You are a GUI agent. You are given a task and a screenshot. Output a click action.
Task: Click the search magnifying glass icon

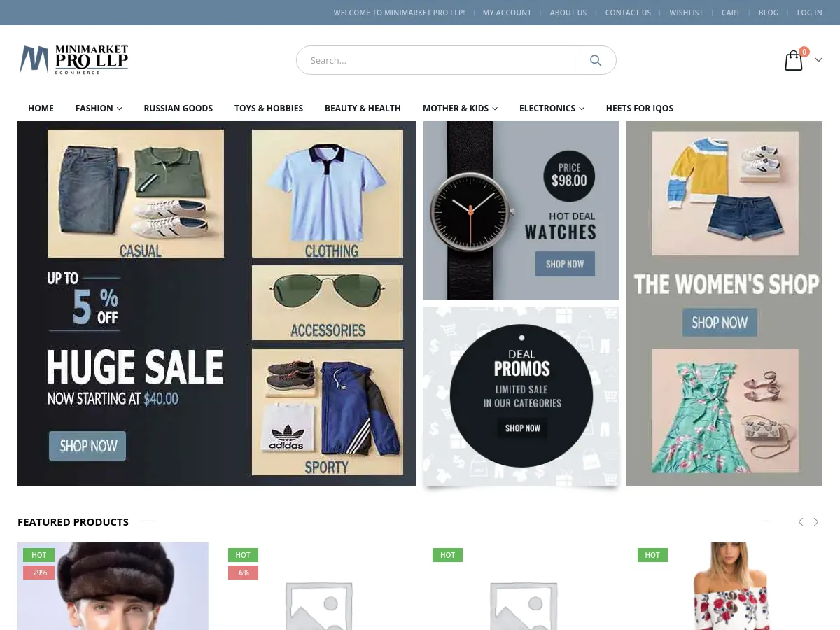(596, 60)
